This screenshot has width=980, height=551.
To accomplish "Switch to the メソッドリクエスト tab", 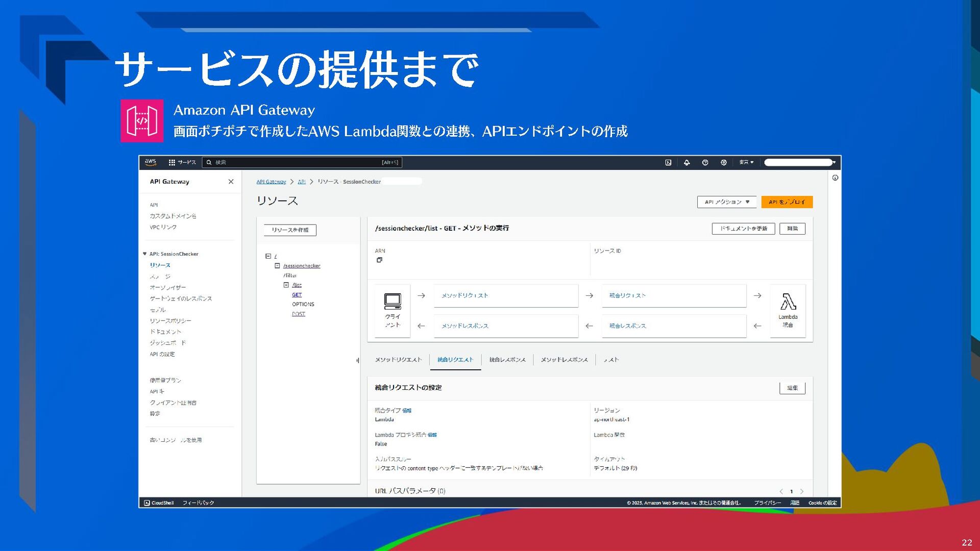I will pos(399,360).
